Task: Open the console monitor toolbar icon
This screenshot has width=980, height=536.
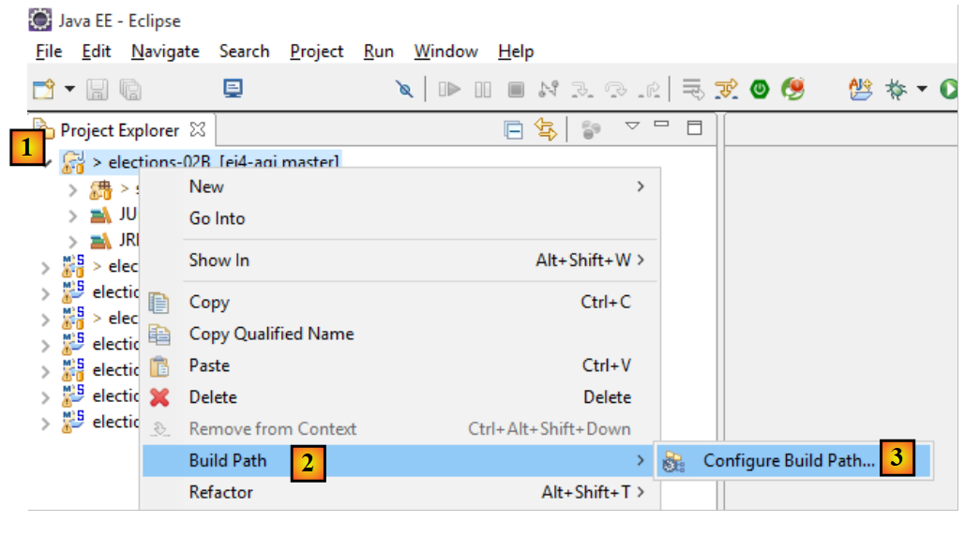Action: [233, 89]
